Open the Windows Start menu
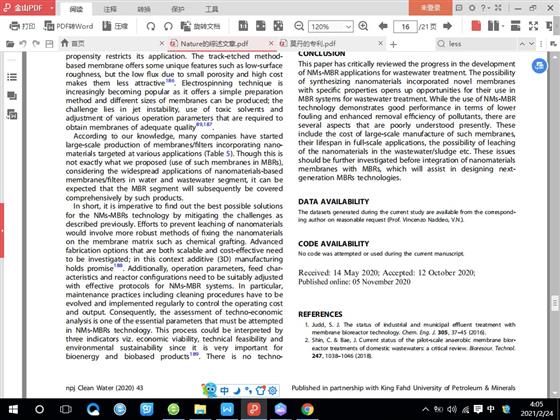 (x=13, y=409)
